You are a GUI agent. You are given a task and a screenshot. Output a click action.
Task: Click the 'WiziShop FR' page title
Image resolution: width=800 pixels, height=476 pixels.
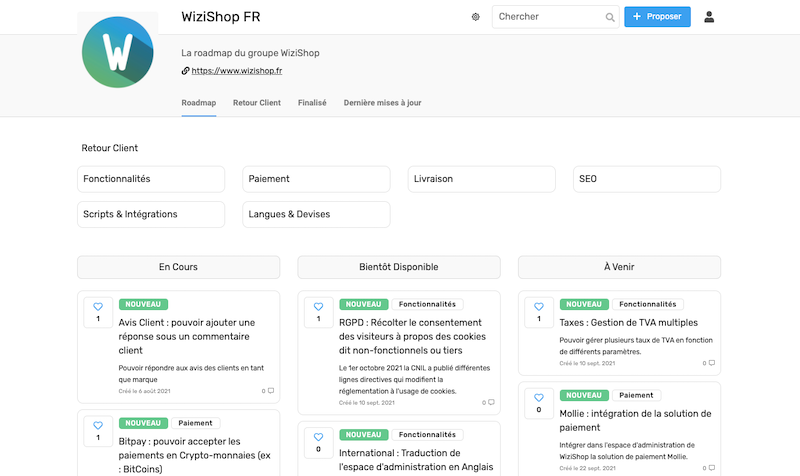(221, 17)
